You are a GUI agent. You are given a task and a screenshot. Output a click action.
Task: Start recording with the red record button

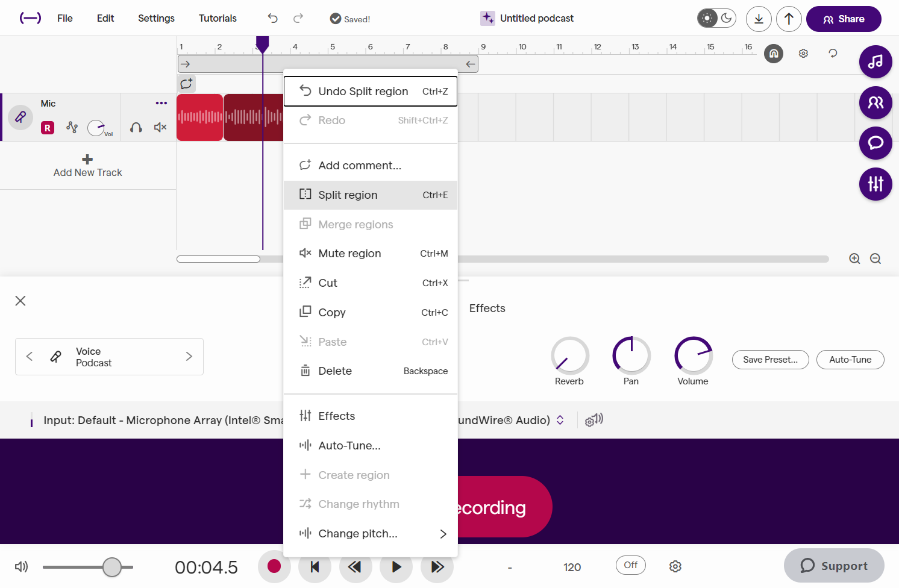coord(274,566)
